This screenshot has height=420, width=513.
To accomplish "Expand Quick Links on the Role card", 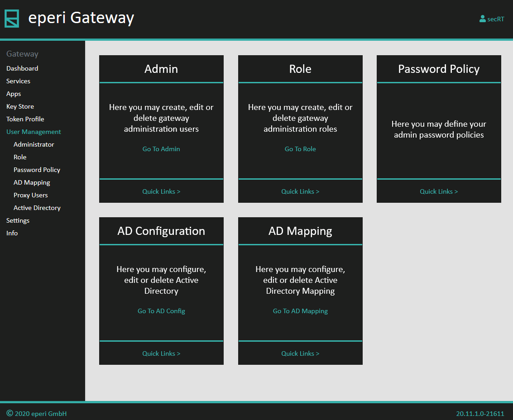I will [300, 191].
